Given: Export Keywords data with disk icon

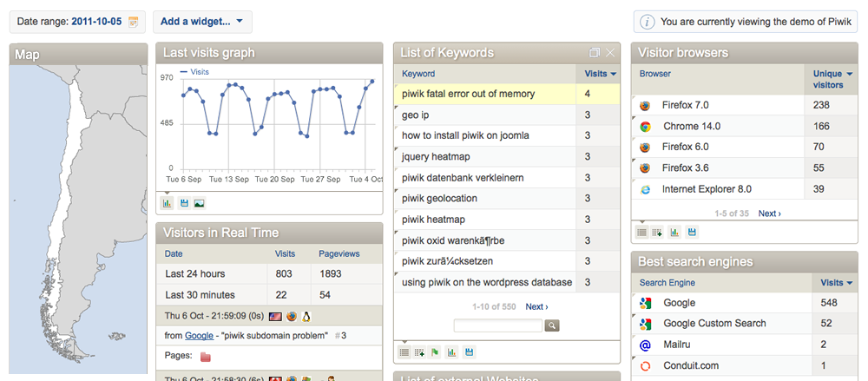Looking at the screenshot, I should point(470,351).
